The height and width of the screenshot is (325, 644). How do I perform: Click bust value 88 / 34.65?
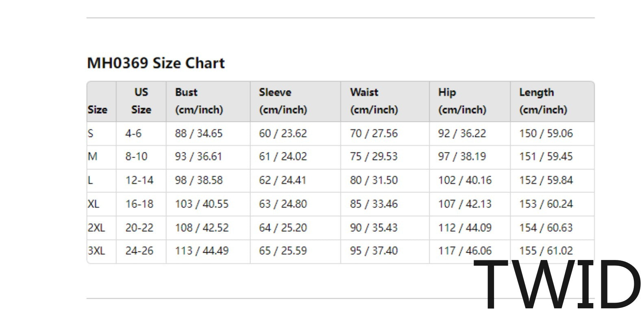tap(199, 133)
